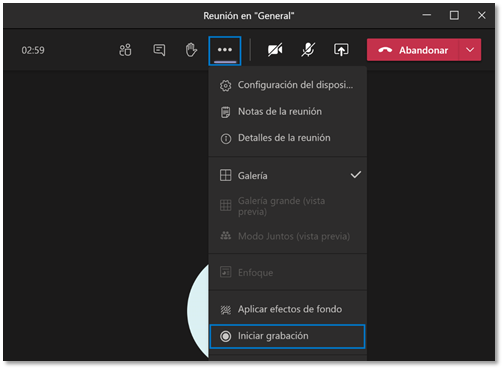Viewport: 504px width, 370px height.
Task: Open Aplicar efectos de fondo
Action: pyautogui.click(x=288, y=309)
